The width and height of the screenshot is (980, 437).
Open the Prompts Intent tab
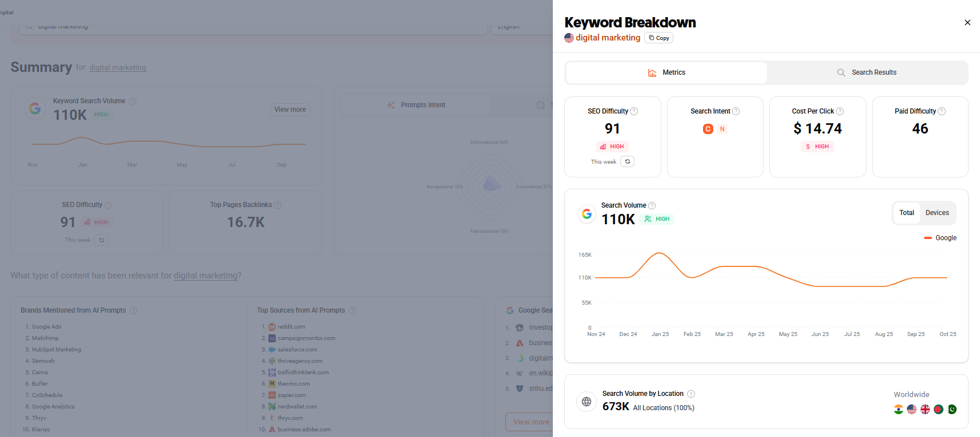[x=416, y=105]
